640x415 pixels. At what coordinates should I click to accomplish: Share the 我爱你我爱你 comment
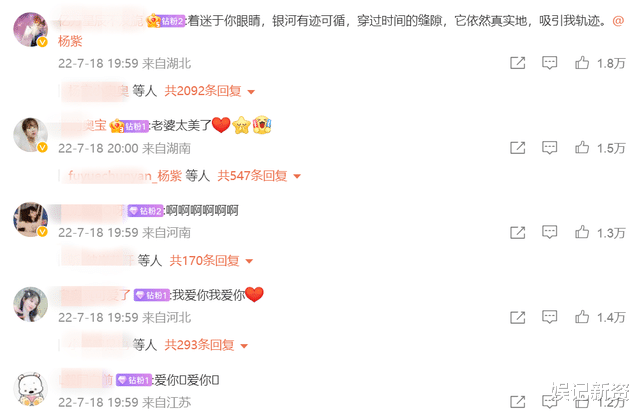tap(518, 317)
